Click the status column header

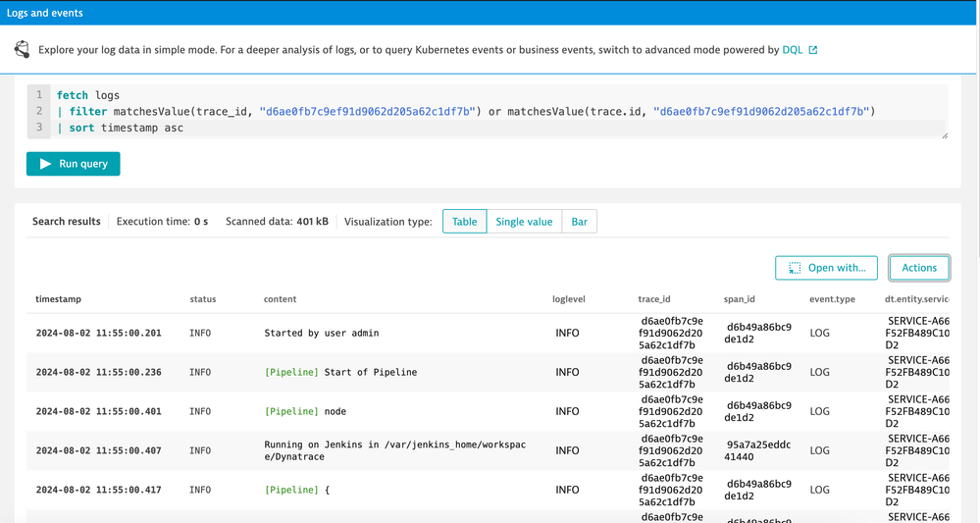point(203,299)
